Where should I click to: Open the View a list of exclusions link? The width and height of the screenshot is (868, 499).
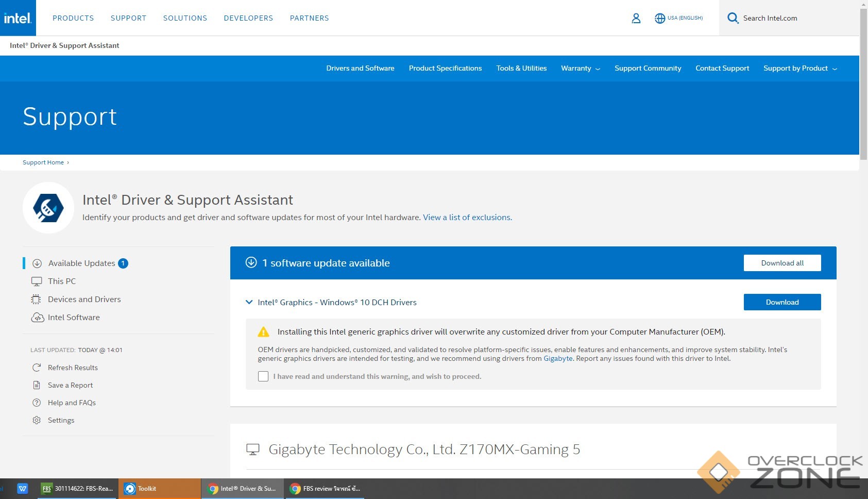coord(467,218)
